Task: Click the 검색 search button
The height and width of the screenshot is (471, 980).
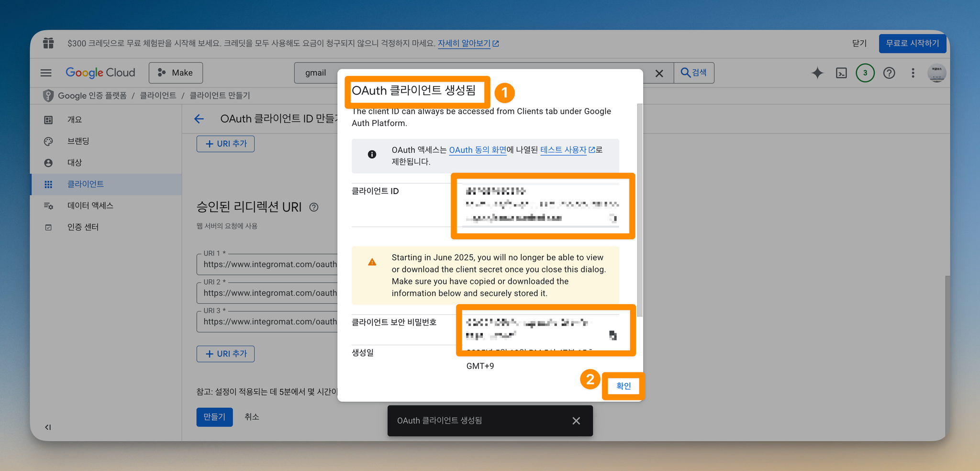Action: [x=694, y=73]
